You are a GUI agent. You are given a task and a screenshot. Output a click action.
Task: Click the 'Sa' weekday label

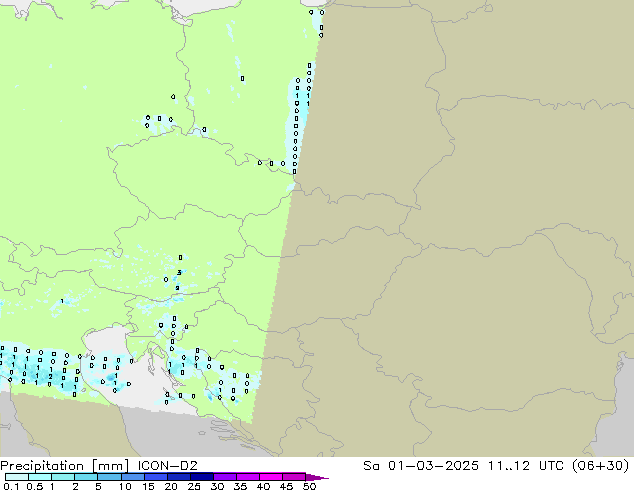(371, 466)
